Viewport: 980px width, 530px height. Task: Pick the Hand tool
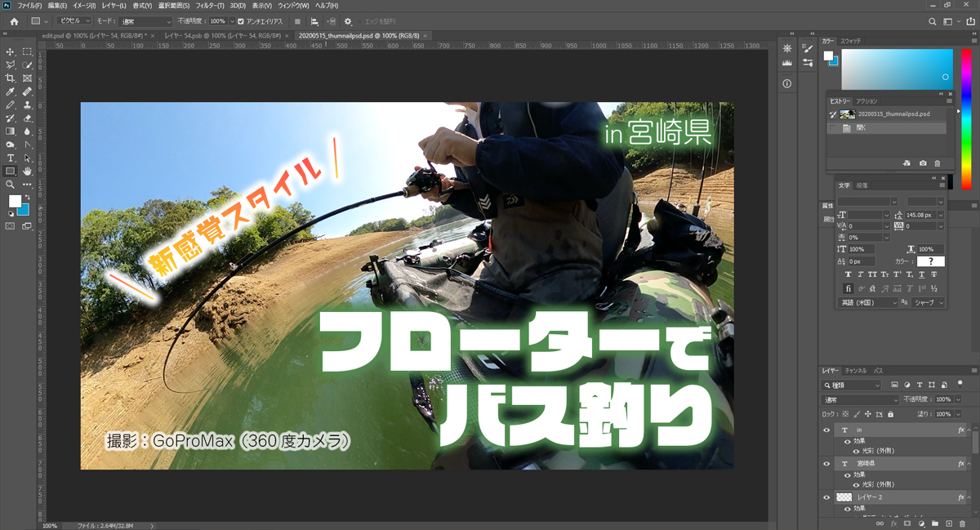coord(27,171)
